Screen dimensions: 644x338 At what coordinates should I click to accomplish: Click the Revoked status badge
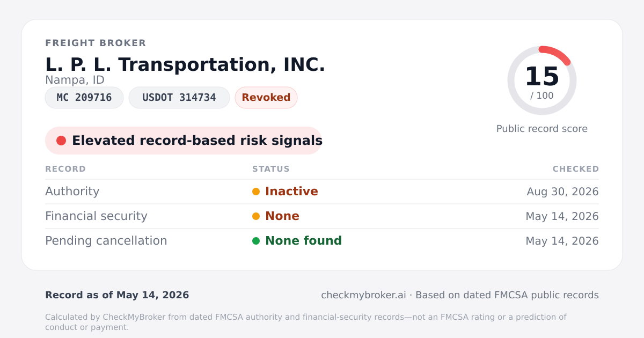click(266, 98)
